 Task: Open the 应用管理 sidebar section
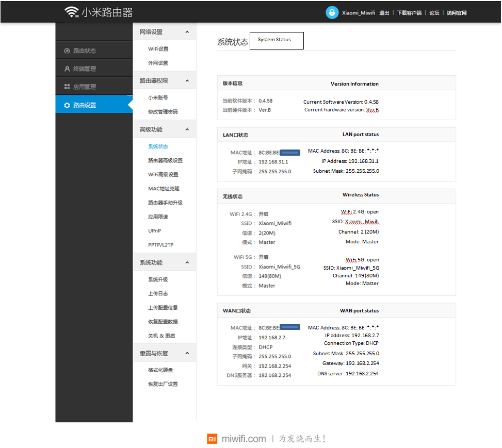click(94, 87)
